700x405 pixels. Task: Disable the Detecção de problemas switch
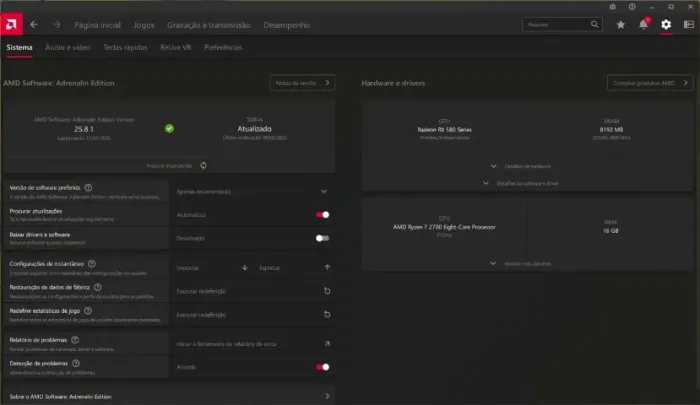pyautogui.click(x=323, y=367)
